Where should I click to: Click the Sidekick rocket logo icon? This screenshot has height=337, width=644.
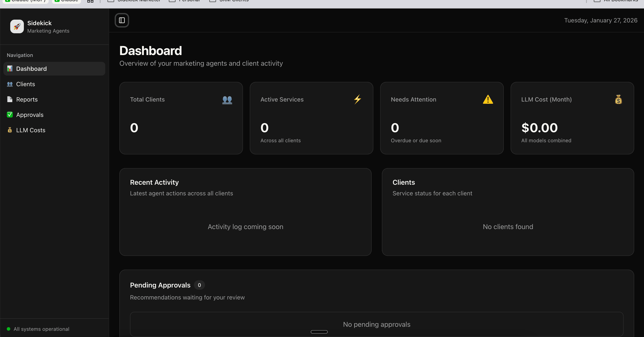point(17,26)
